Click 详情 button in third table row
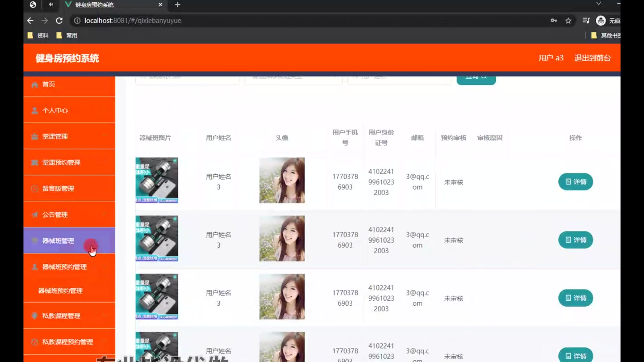This screenshot has height=362, width=644. click(x=576, y=298)
